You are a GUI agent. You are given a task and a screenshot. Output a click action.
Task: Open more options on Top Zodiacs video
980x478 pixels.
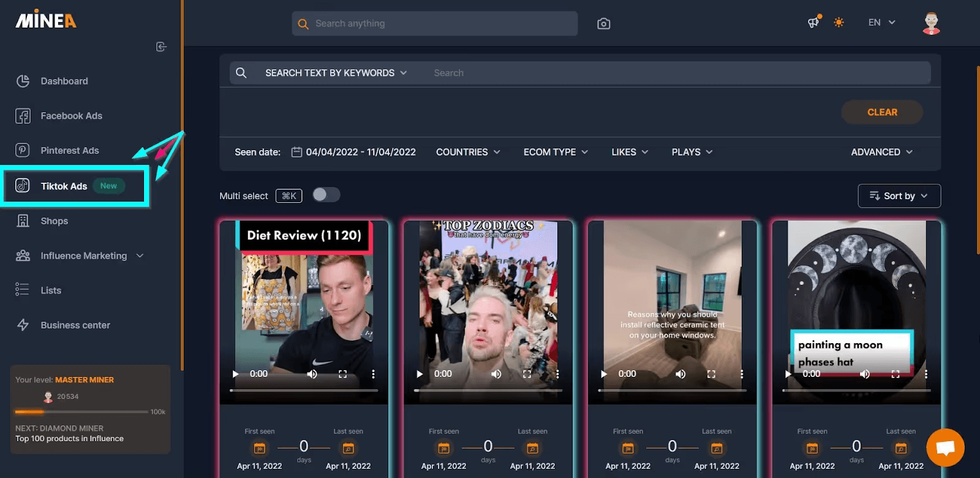click(x=557, y=374)
